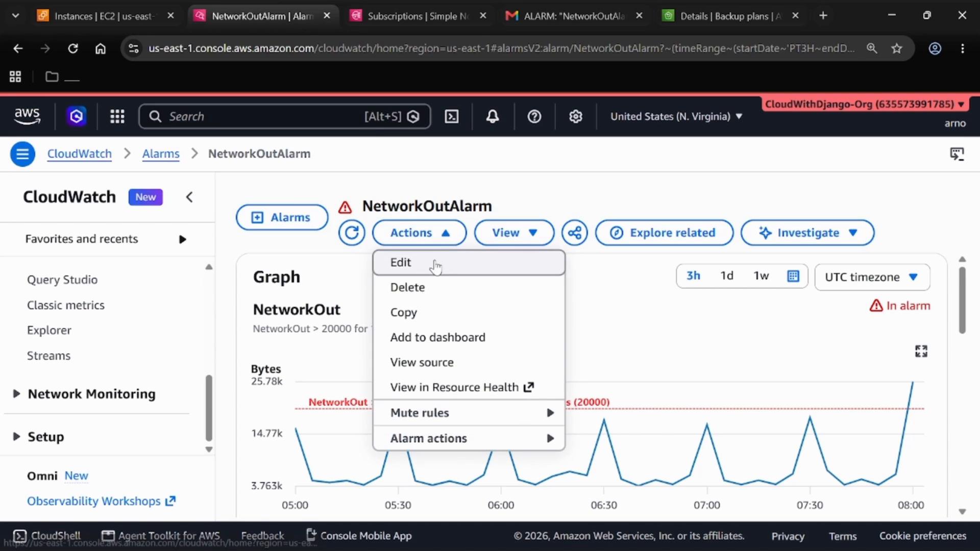980x551 pixels.
Task: Collapse the CloudWatch sidebar with the chevron
Action: point(189,197)
